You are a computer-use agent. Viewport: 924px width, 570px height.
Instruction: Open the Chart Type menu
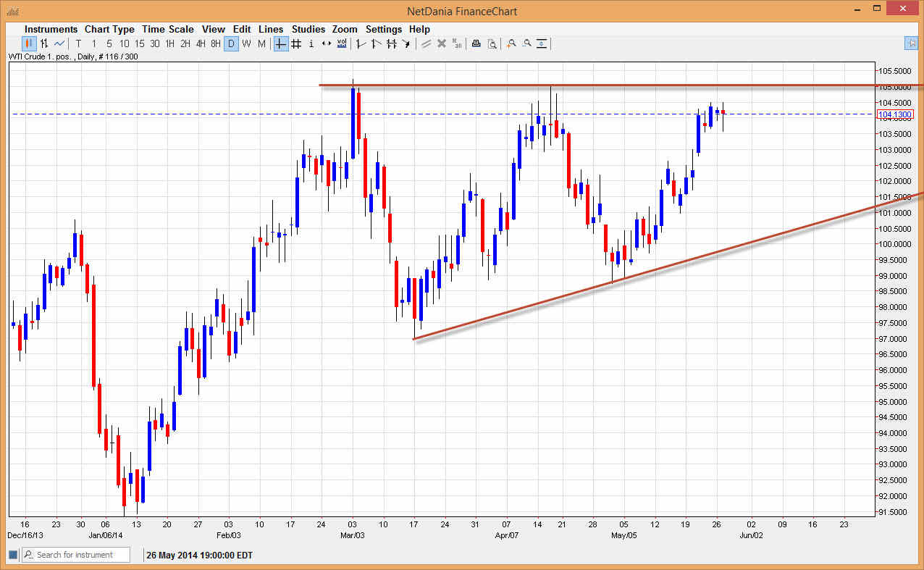pos(109,29)
